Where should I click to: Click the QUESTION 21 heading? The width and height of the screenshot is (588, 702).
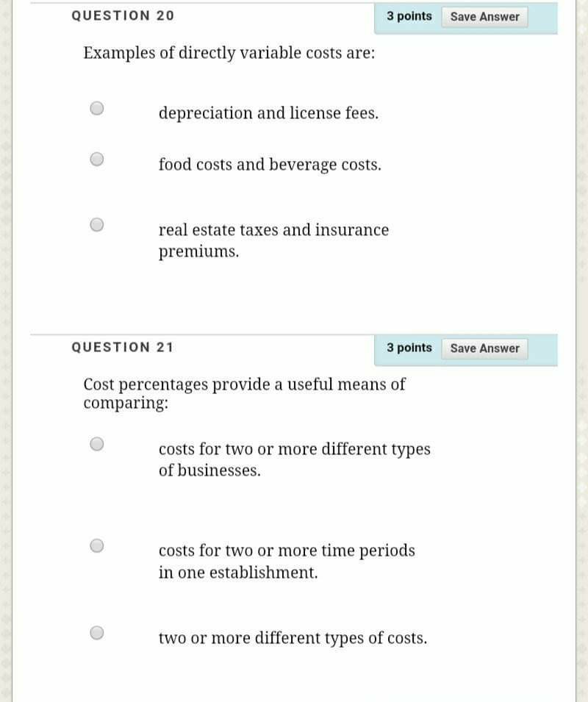coord(122,347)
